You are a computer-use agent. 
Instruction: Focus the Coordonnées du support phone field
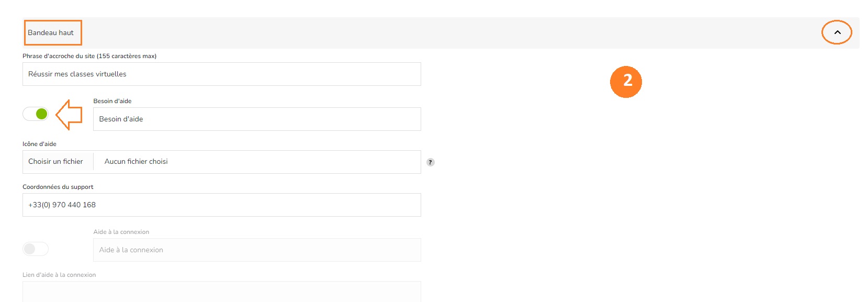(222, 205)
